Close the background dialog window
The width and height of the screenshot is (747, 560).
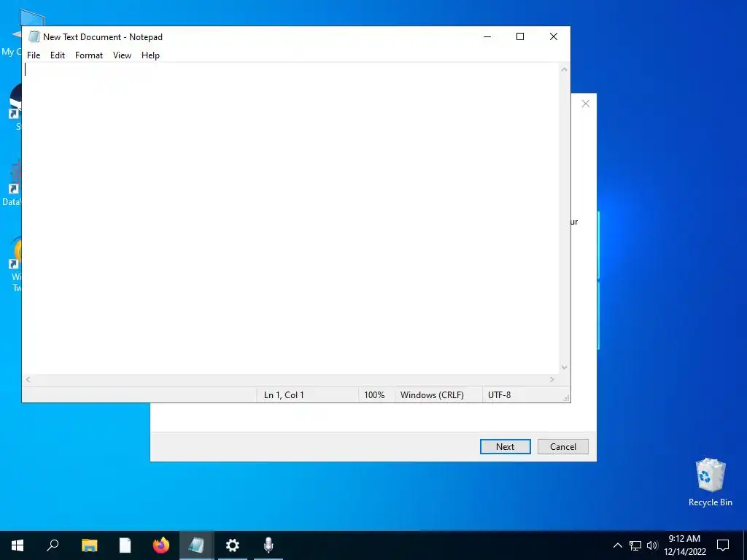pyautogui.click(x=586, y=104)
